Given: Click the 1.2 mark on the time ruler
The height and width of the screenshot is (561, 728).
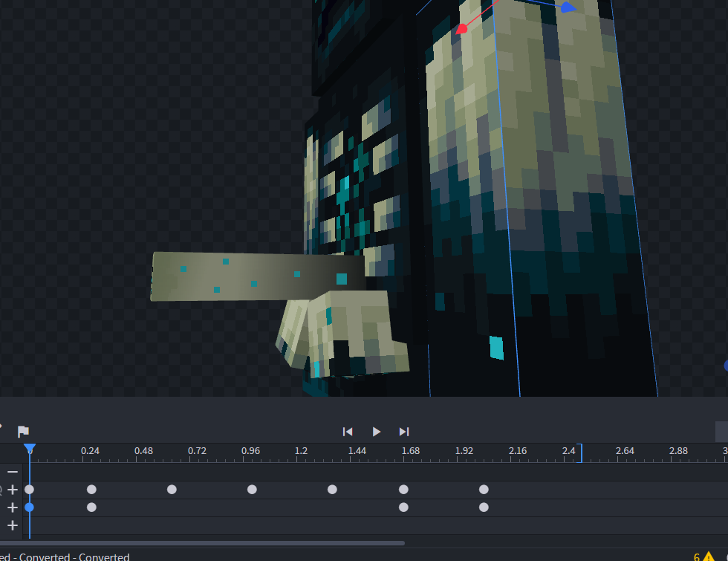Looking at the screenshot, I should pyautogui.click(x=301, y=451).
